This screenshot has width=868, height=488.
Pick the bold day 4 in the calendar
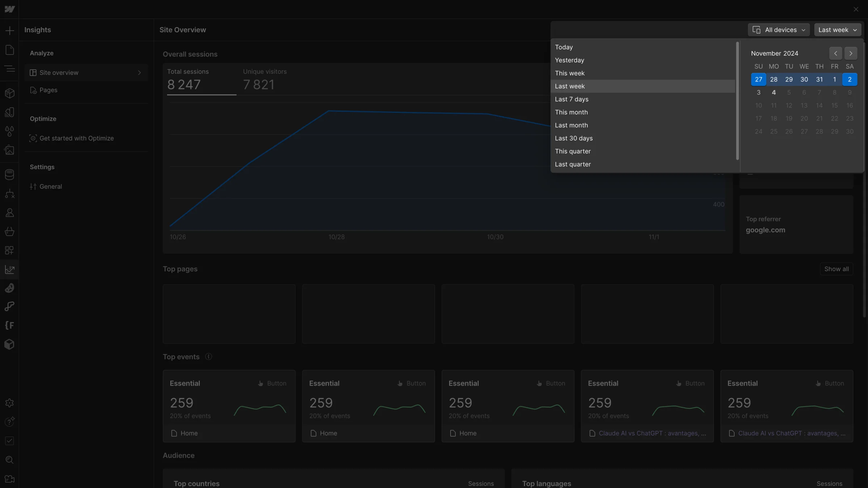[x=774, y=93]
